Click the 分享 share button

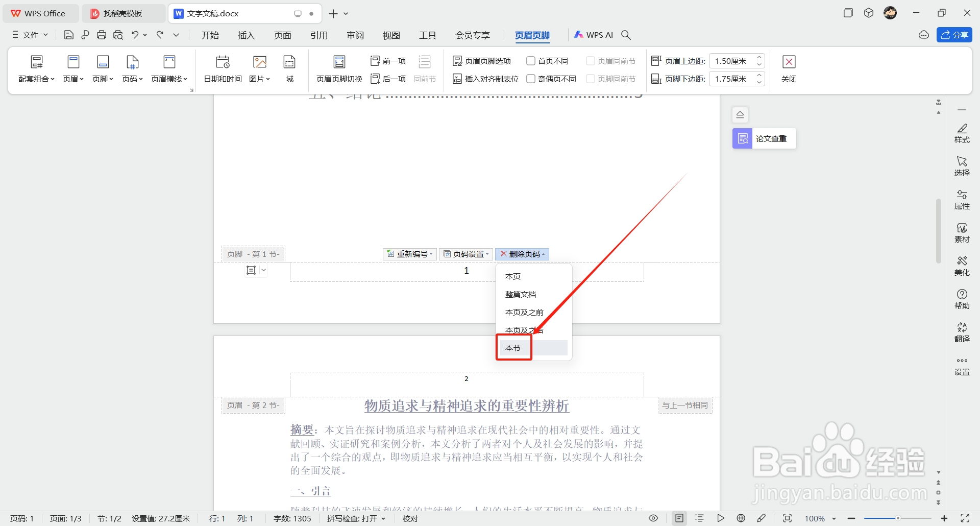coord(954,35)
